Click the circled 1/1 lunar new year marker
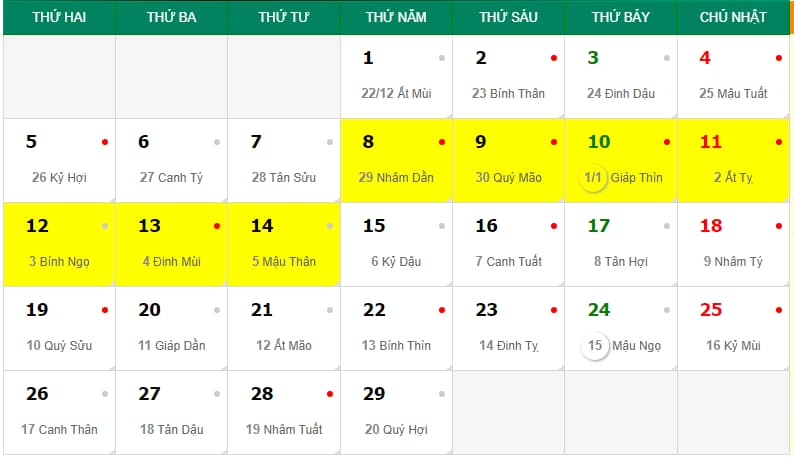The width and height of the screenshot is (794, 463). pyautogui.click(x=593, y=178)
